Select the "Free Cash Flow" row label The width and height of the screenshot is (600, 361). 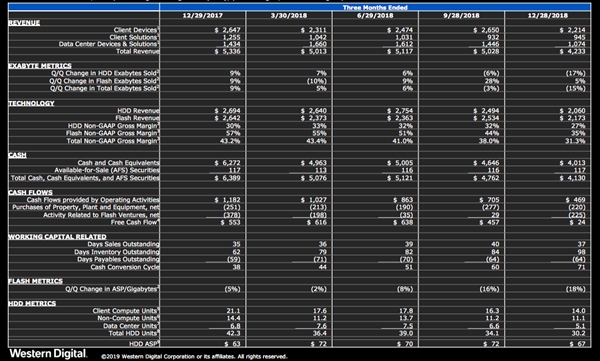[135, 222]
